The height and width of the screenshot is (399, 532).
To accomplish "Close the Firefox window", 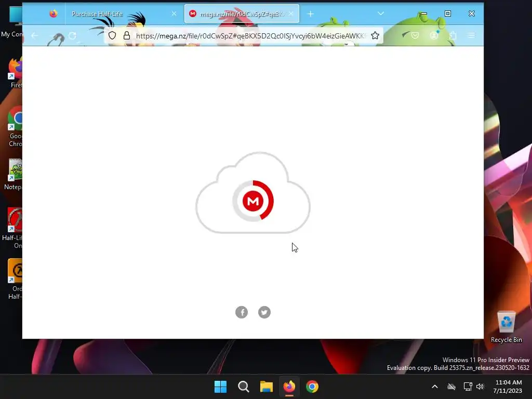I will point(472,14).
